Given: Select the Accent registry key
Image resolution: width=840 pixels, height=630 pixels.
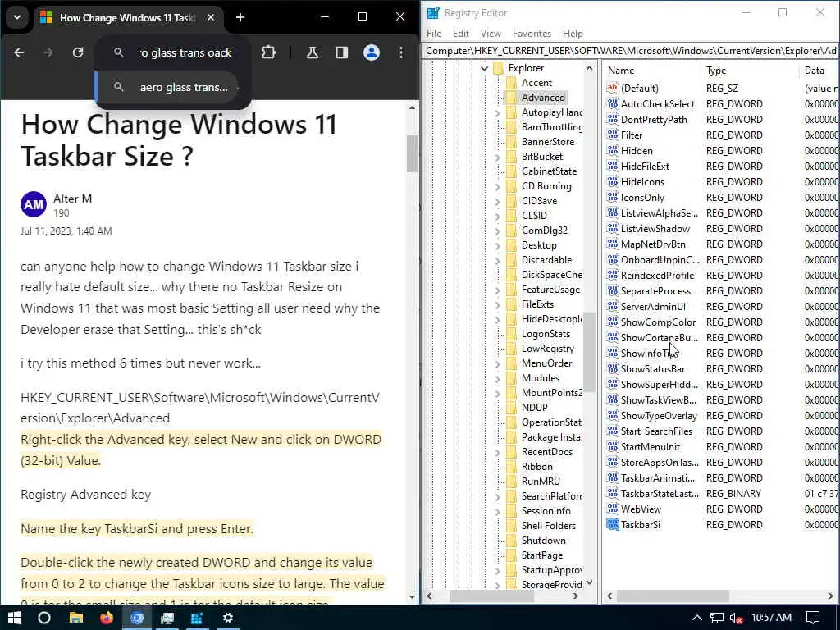Looking at the screenshot, I should pyautogui.click(x=536, y=83).
